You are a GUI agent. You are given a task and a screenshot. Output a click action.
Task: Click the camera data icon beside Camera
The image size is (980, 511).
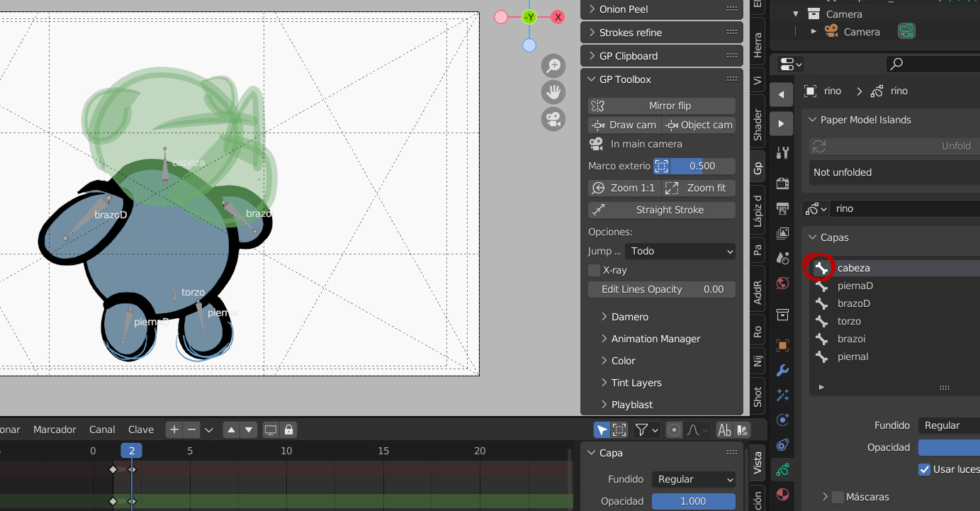[x=906, y=31]
